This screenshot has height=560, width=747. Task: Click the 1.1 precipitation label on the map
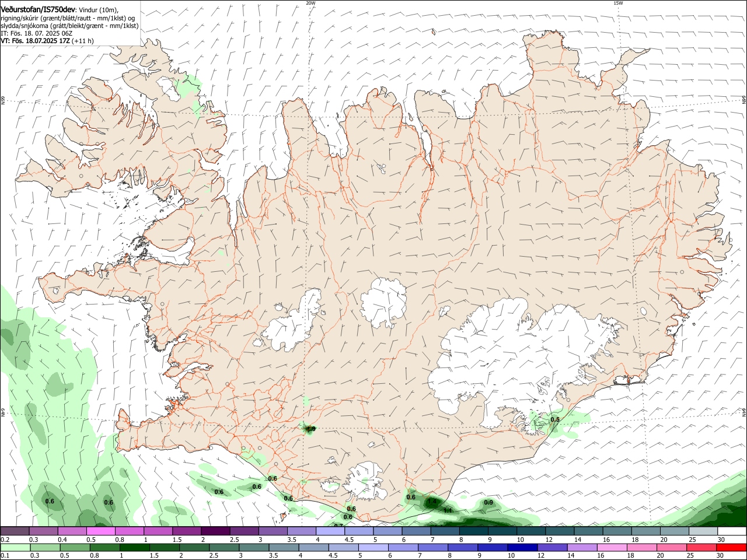448,510
